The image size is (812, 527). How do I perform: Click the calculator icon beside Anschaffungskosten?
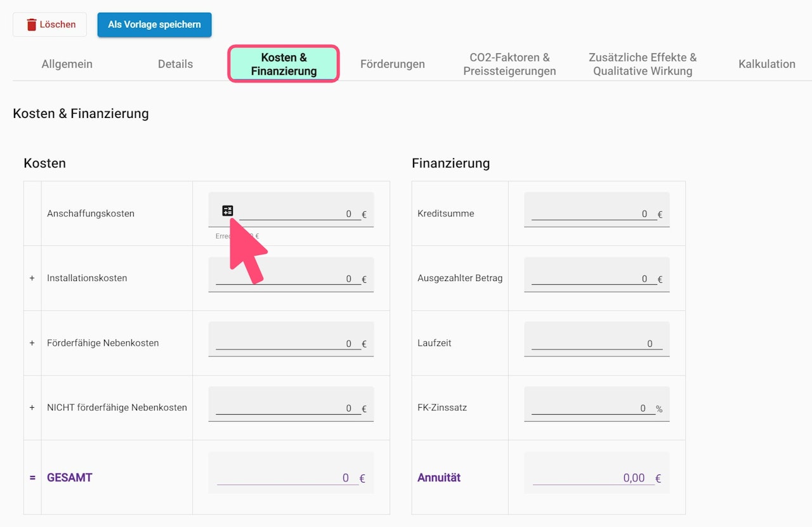click(227, 211)
